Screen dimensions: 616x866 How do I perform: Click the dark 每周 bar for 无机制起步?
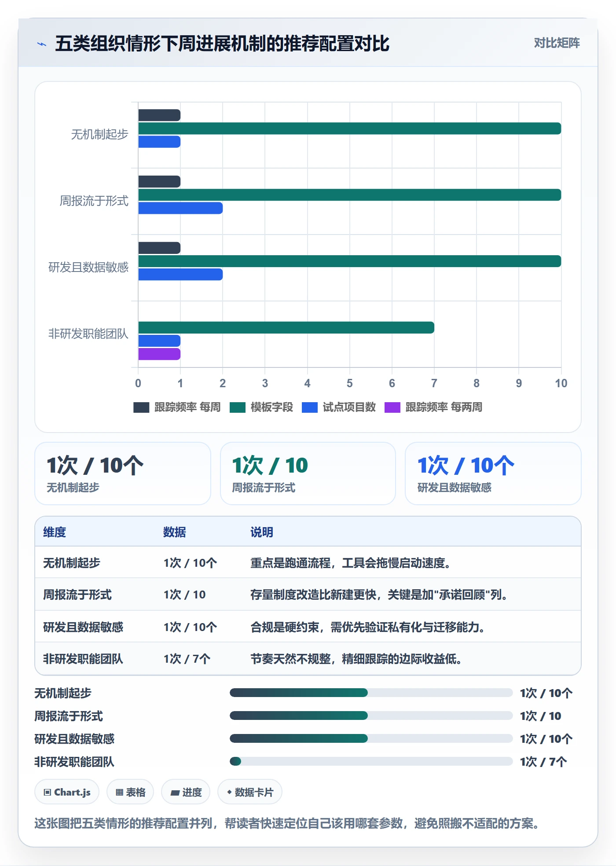159,115
